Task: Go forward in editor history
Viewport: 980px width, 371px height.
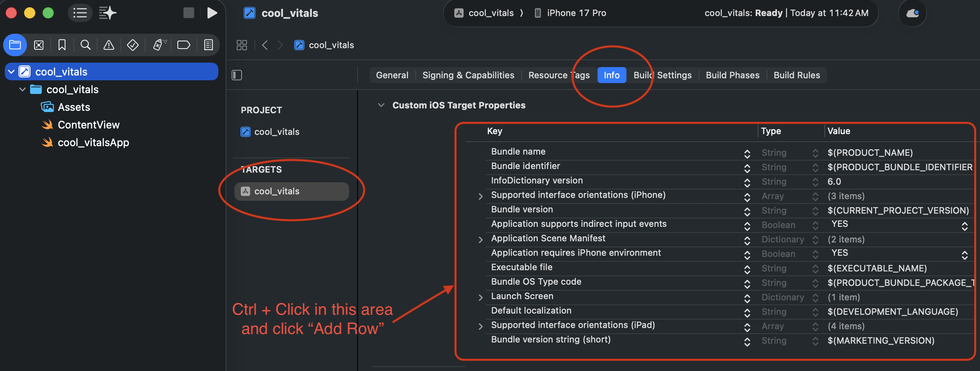Action: [280, 45]
